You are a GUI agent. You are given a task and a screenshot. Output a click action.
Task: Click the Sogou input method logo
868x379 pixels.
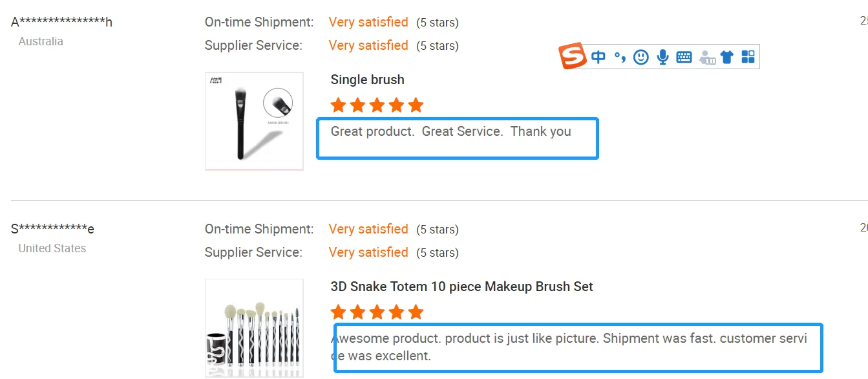pyautogui.click(x=573, y=56)
